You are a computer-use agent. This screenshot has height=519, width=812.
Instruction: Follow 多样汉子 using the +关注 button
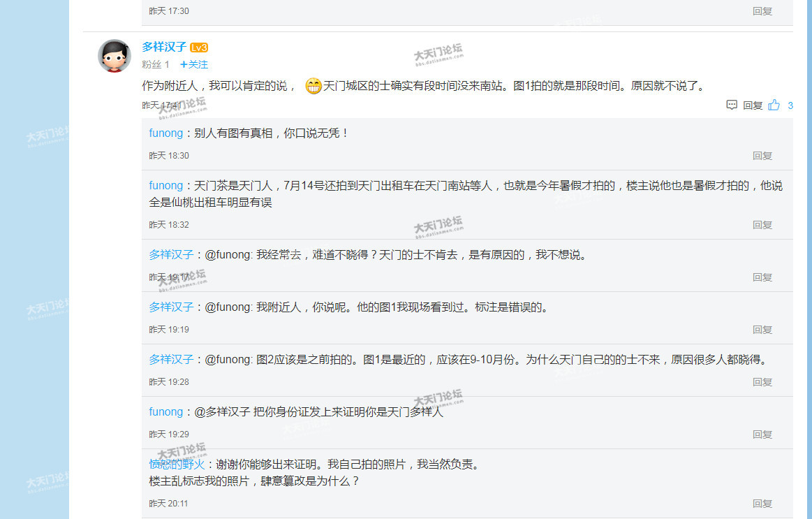coord(194,64)
